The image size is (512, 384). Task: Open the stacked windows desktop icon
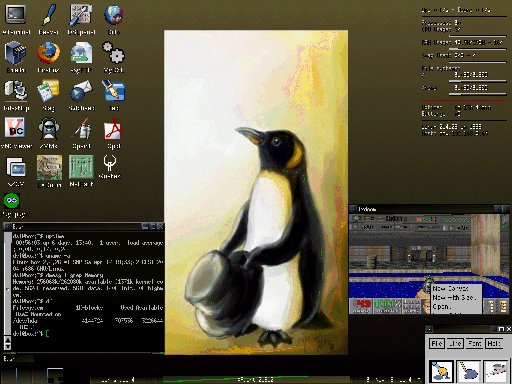pyautogui.click(x=16, y=167)
